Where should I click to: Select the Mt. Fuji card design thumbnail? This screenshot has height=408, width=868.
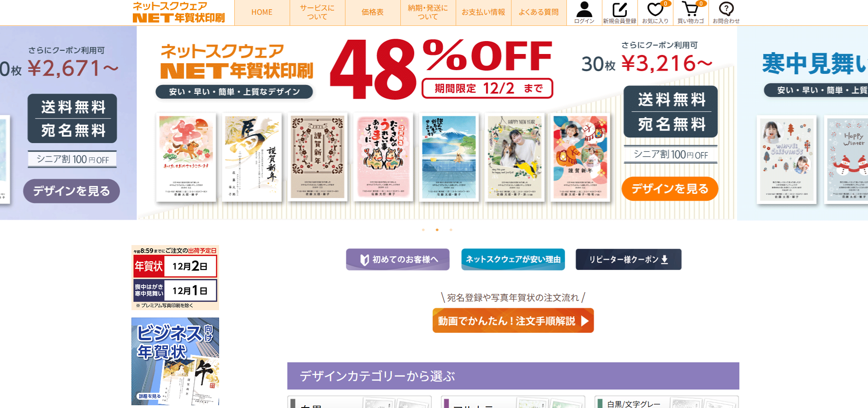(449, 157)
